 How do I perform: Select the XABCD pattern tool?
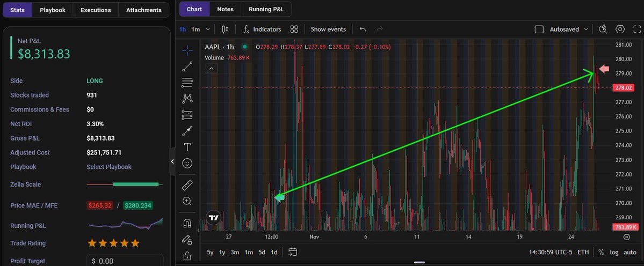pos(187,98)
